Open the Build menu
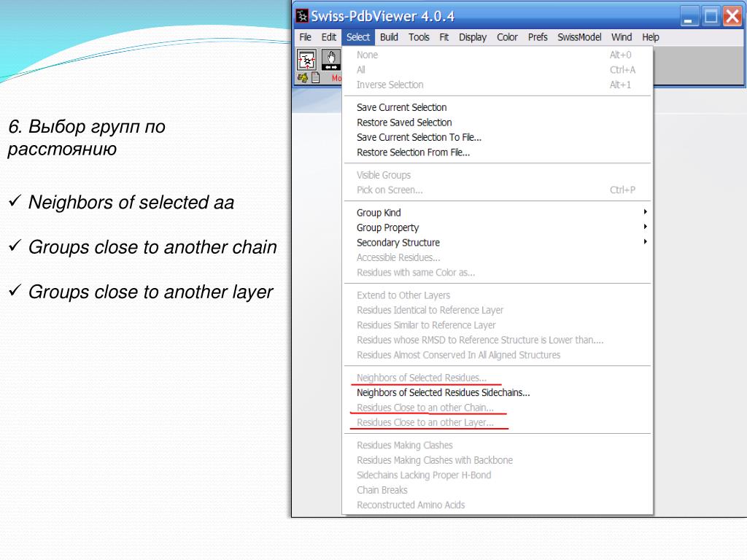This screenshot has width=747, height=560. click(390, 37)
